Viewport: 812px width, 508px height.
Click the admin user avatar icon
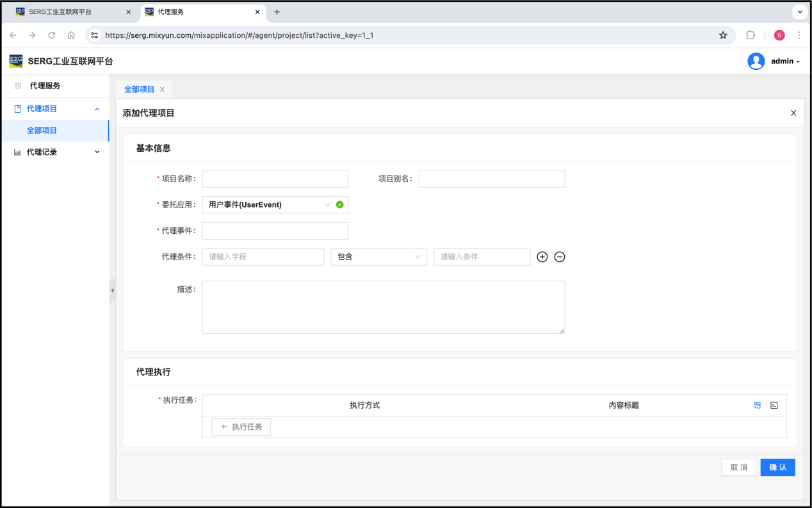point(756,61)
